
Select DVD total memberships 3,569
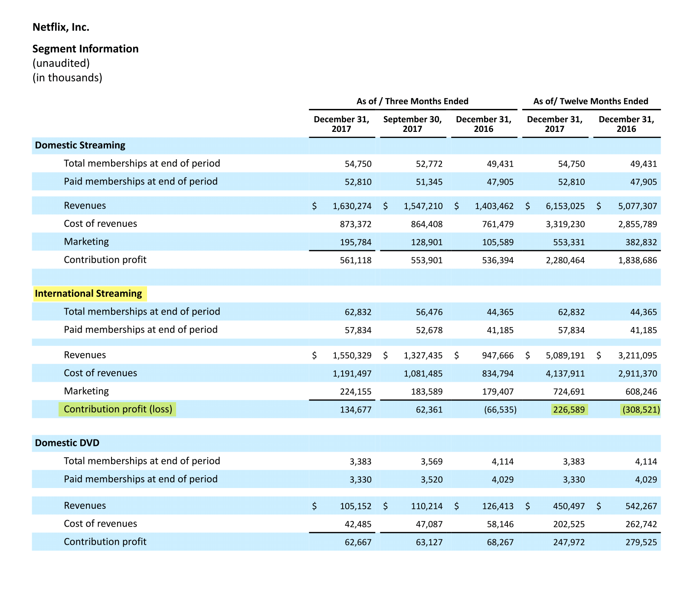click(x=432, y=462)
